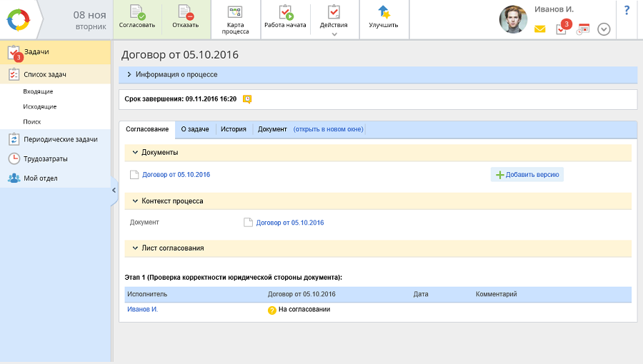
Task: Open the Действия dropdown menu
Action: [x=334, y=19]
